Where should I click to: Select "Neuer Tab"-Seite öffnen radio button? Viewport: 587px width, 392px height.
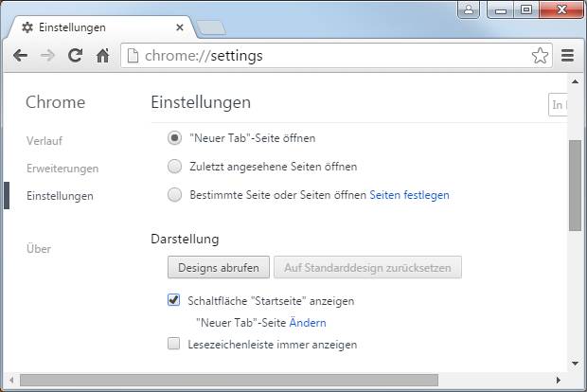174,138
